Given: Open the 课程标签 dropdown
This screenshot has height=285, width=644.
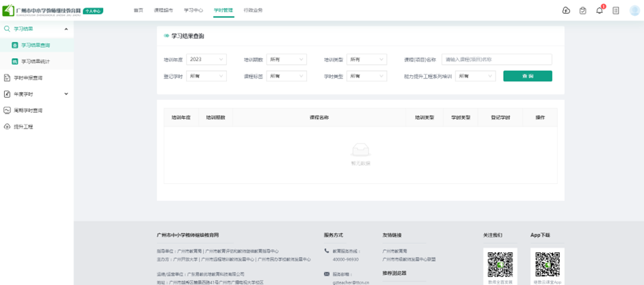Looking at the screenshot, I should pos(286,76).
